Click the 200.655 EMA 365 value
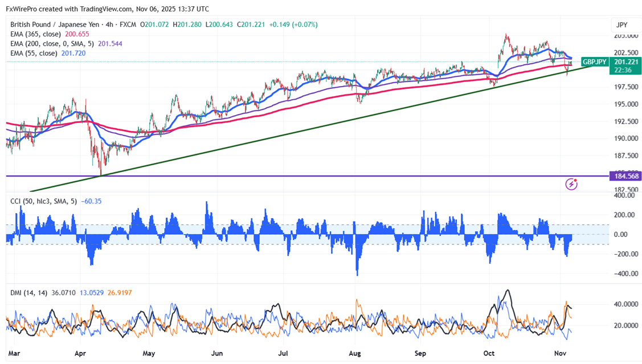 point(77,34)
